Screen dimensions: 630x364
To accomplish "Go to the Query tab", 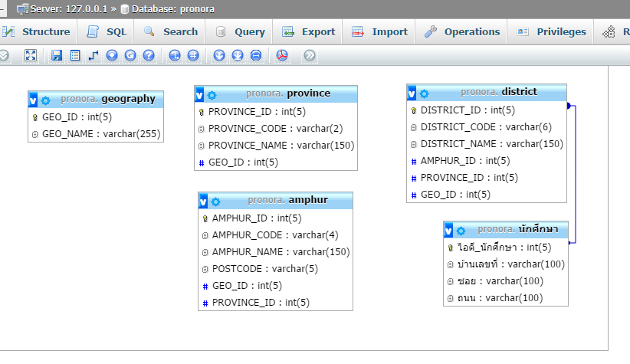I will [240, 31].
